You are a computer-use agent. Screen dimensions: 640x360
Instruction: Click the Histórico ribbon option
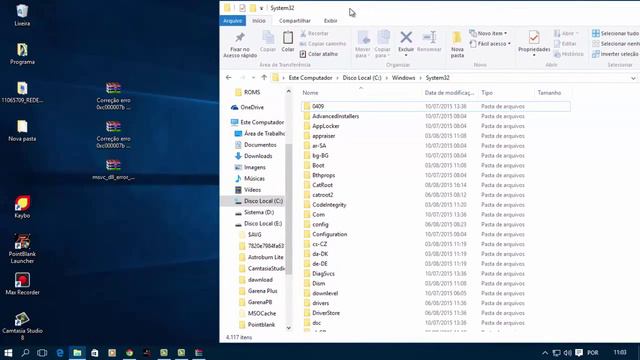click(x=569, y=54)
